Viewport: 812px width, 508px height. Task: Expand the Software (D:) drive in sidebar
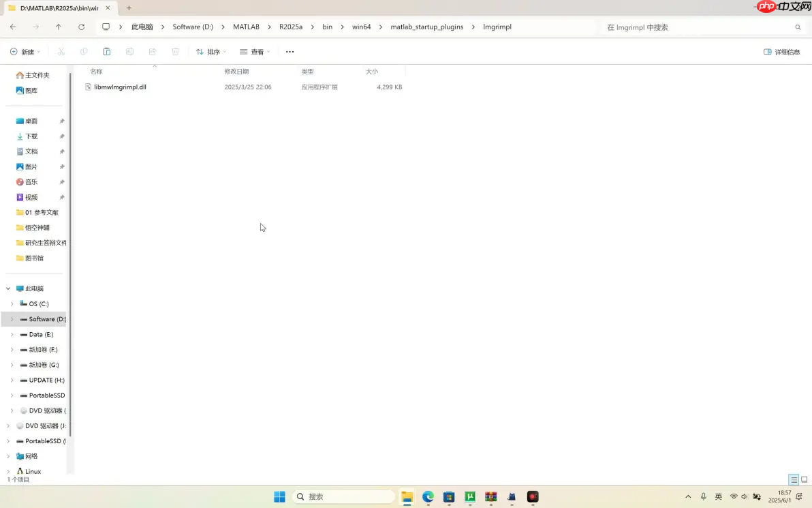point(12,319)
